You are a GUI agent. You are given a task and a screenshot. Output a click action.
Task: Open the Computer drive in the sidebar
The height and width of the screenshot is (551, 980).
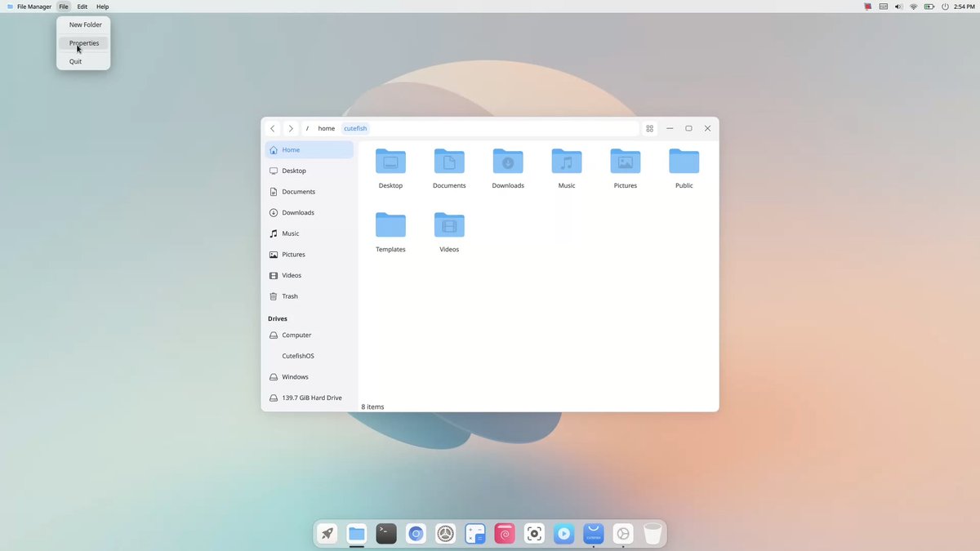click(x=310, y=335)
